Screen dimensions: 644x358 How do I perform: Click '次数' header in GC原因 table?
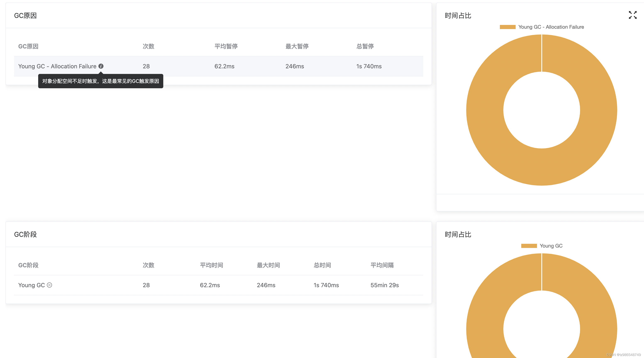149,46
